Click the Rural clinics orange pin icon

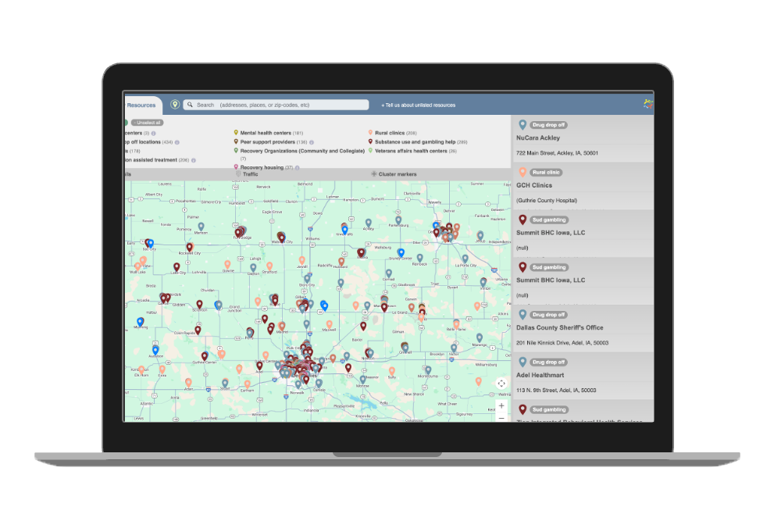pyautogui.click(x=370, y=133)
